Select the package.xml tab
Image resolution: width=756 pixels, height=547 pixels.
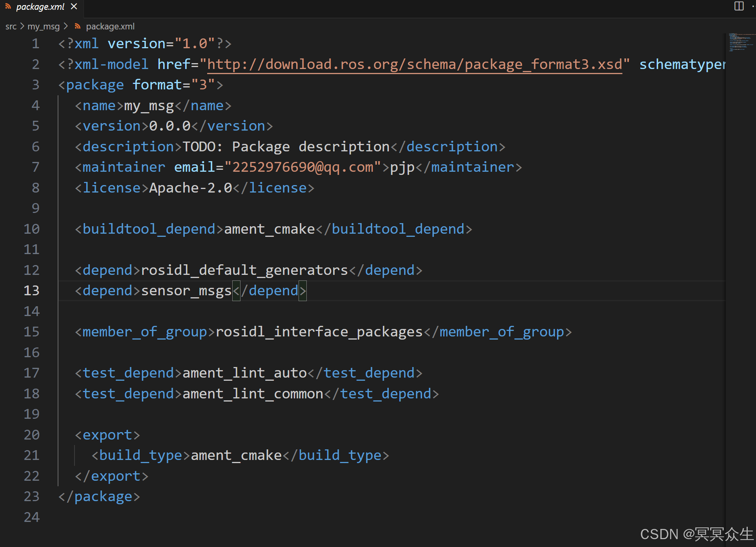coord(40,7)
